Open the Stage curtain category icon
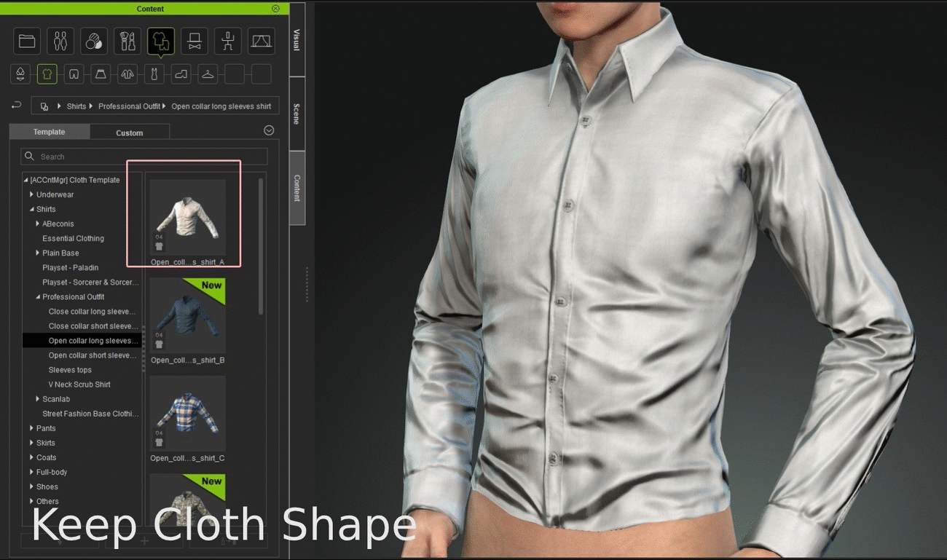The height and width of the screenshot is (560, 947). click(261, 42)
